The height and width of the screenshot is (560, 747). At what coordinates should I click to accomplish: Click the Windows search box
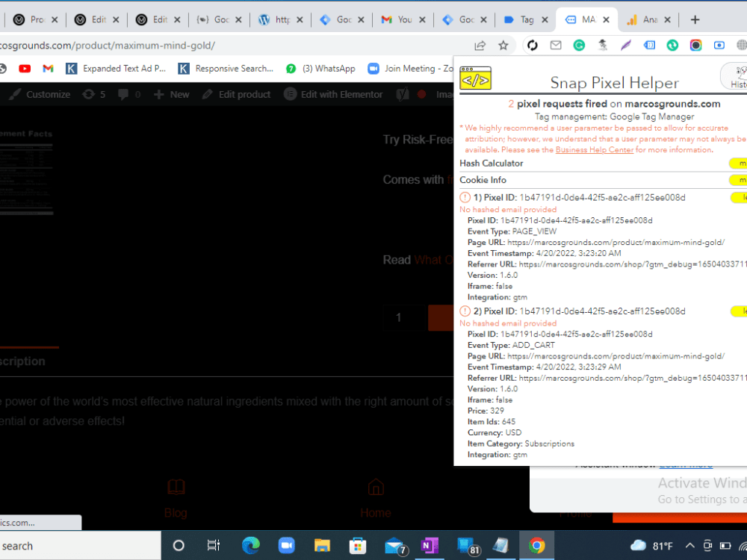[80, 546]
